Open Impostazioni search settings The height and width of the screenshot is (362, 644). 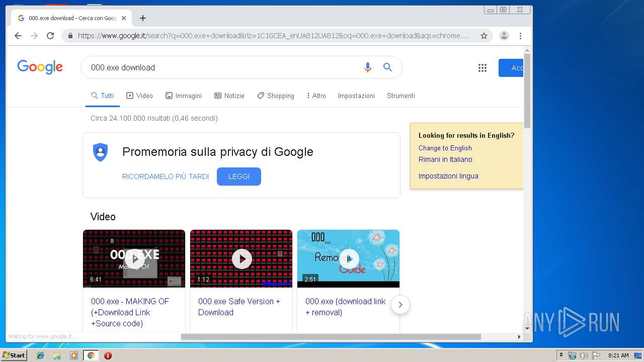(356, 96)
